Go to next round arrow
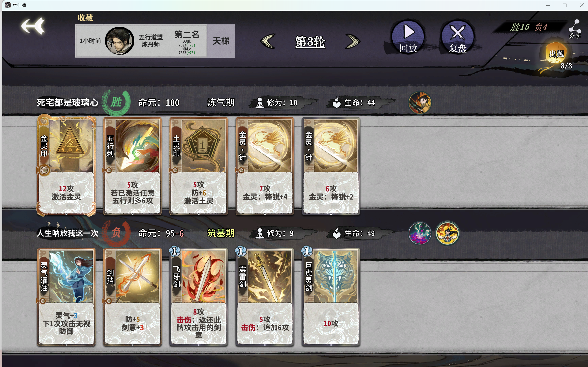 tap(352, 41)
